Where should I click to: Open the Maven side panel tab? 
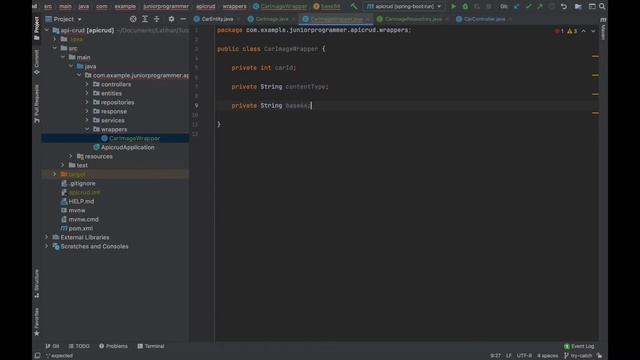[603, 29]
